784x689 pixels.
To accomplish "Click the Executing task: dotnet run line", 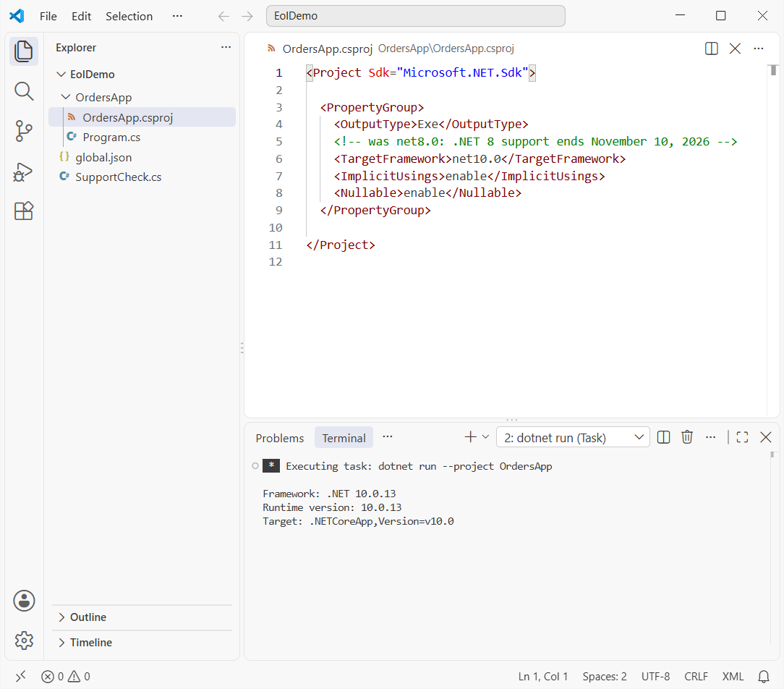I will (x=419, y=466).
